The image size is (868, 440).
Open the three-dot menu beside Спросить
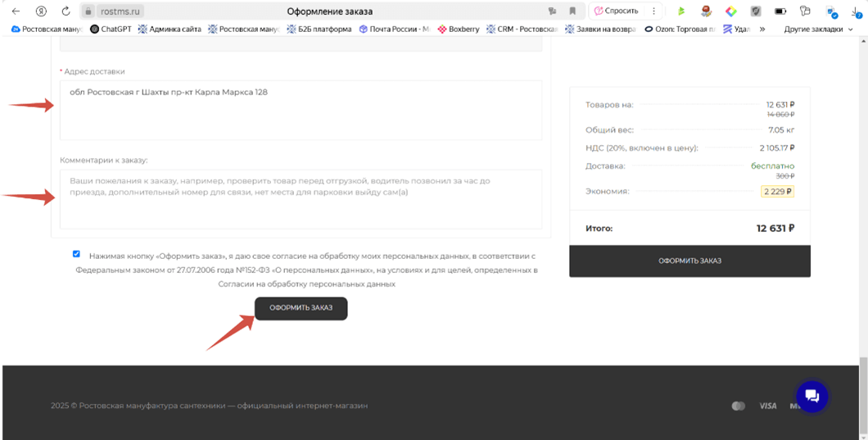[x=653, y=11]
